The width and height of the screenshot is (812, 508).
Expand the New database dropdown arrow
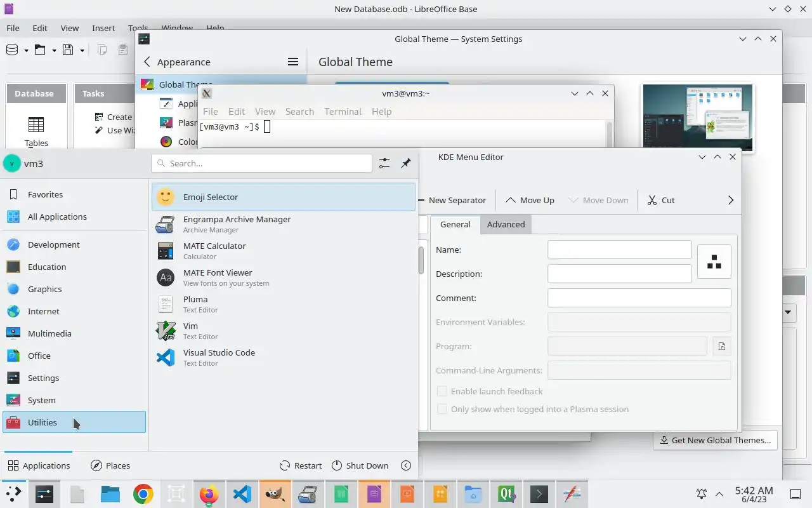click(26, 50)
